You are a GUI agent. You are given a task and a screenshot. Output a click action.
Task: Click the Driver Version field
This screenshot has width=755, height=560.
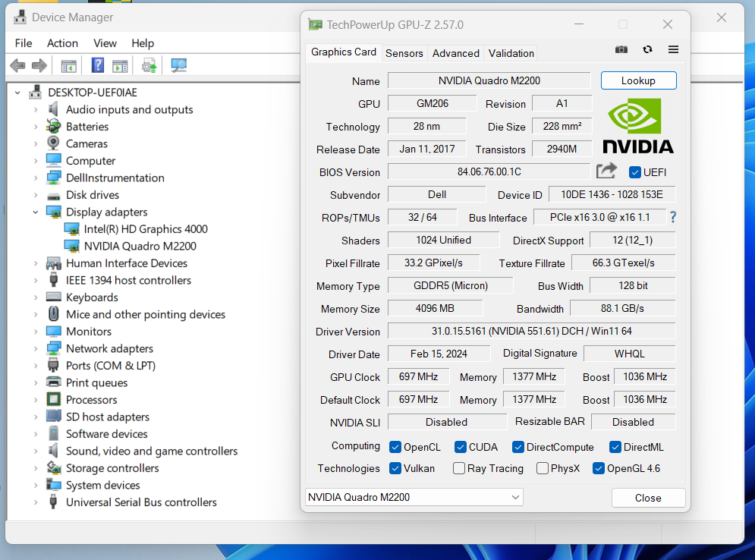(x=532, y=331)
